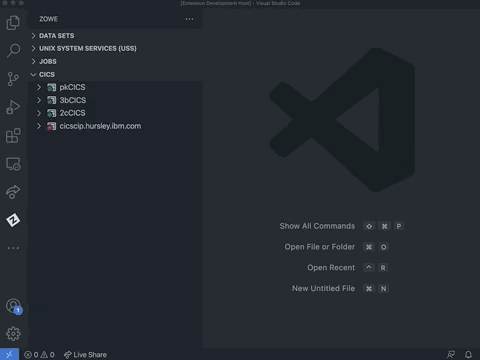Expand the DATA SETS section
Viewport: 480px width, 360px height.
pyautogui.click(x=115, y=36)
